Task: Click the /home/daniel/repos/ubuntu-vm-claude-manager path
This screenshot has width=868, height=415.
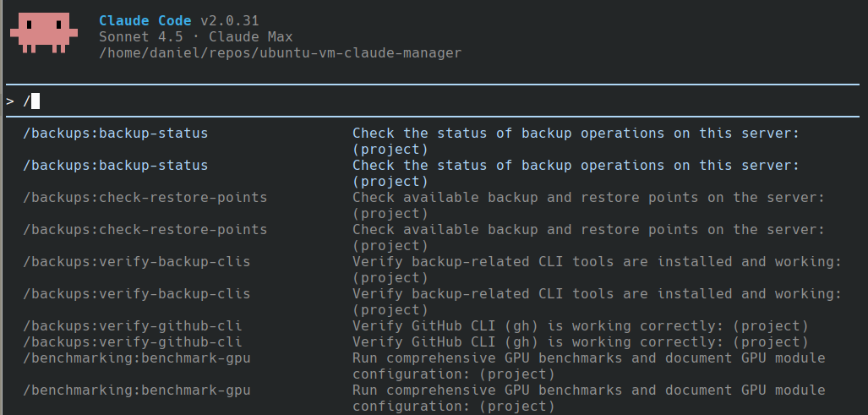Action: 280,53
